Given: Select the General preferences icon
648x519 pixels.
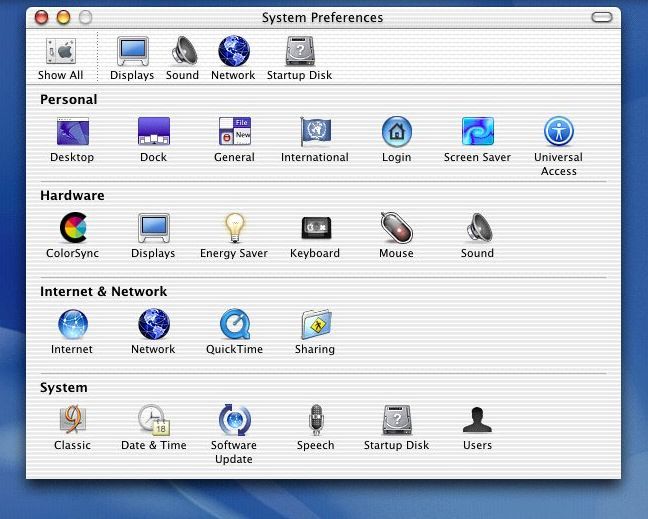Looking at the screenshot, I should coord(235,131).
